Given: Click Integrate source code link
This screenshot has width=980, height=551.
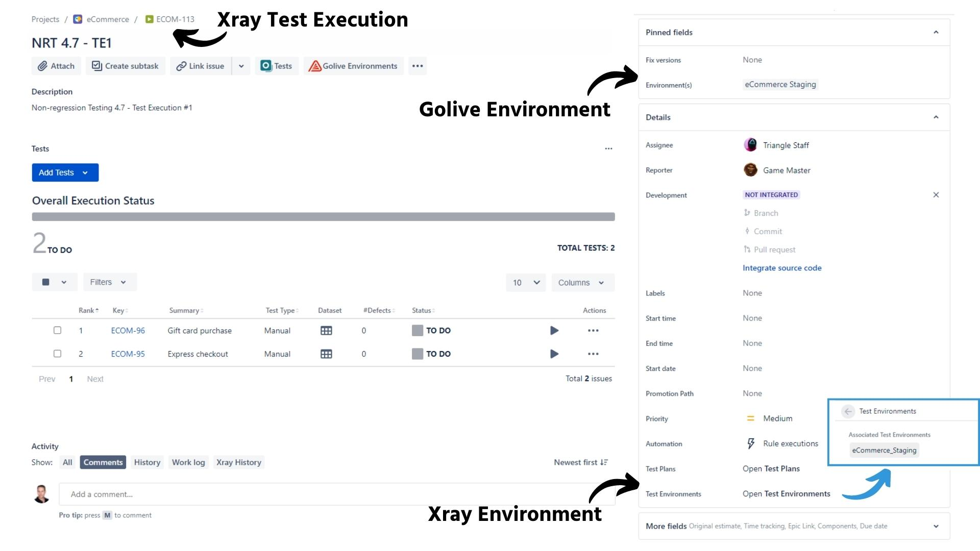Looking at the screenshot, I should pyautogui.click(x=782, y=268).
